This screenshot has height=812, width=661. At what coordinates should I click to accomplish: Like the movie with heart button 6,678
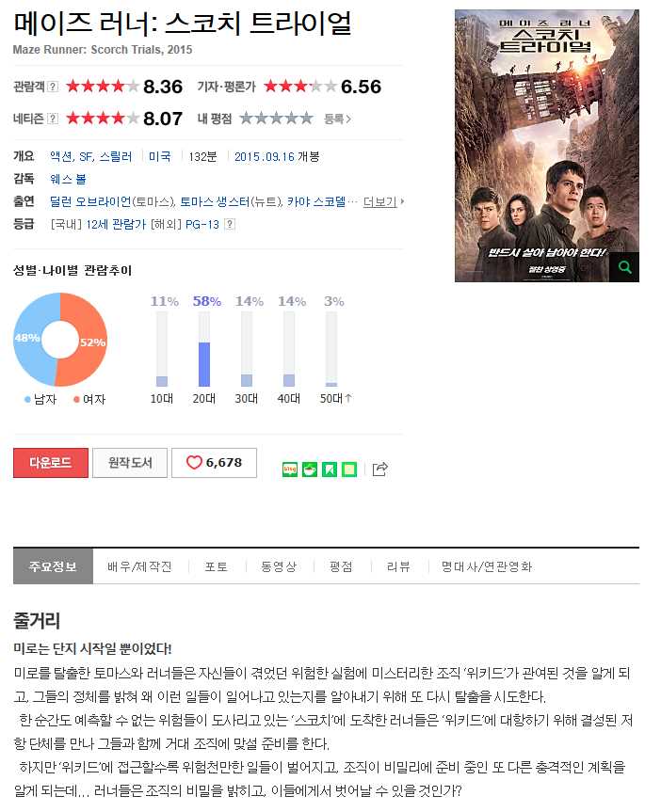(x=214, y=462)
